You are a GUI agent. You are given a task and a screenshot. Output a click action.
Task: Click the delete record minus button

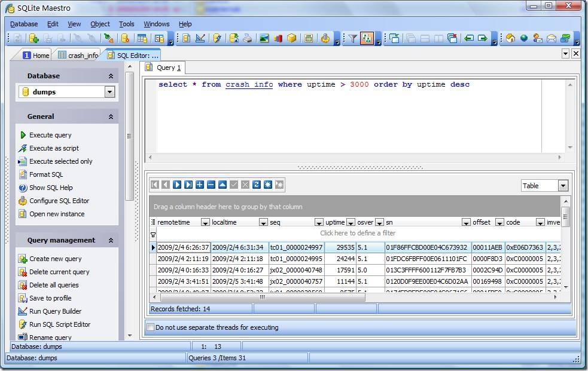point(211,185)
